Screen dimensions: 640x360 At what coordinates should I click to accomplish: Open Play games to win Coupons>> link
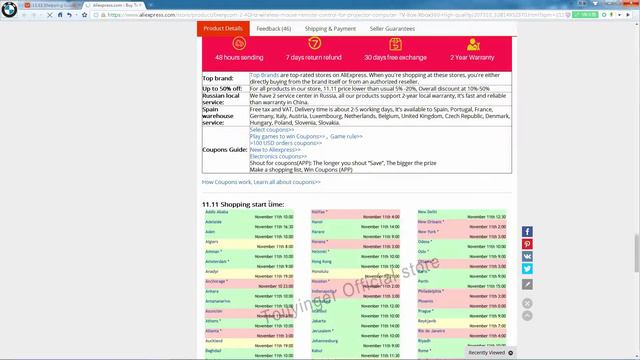coord(287,136)
